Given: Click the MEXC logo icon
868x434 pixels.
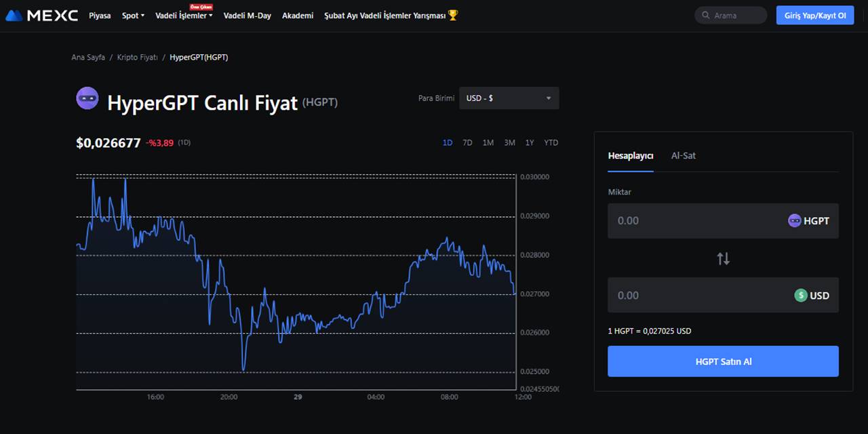Looking at the screenshot, I should tap(15, 15).
